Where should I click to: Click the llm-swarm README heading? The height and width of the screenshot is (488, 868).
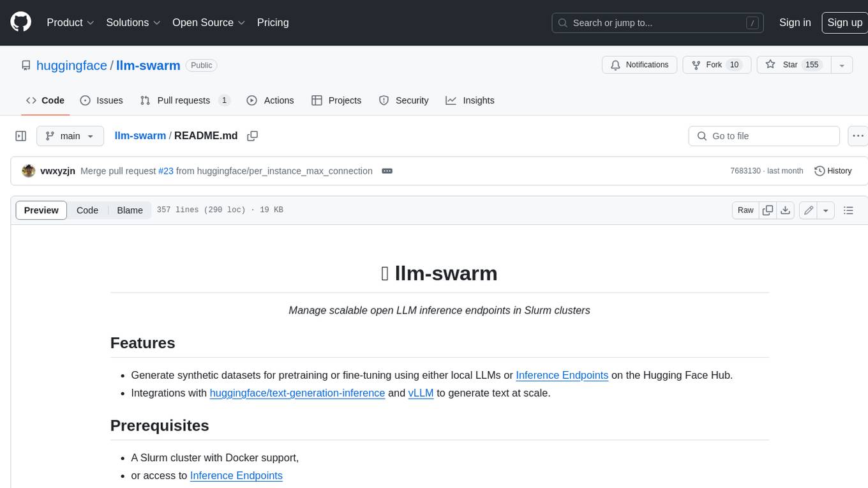pyautogui.click(x=439, y=273)
